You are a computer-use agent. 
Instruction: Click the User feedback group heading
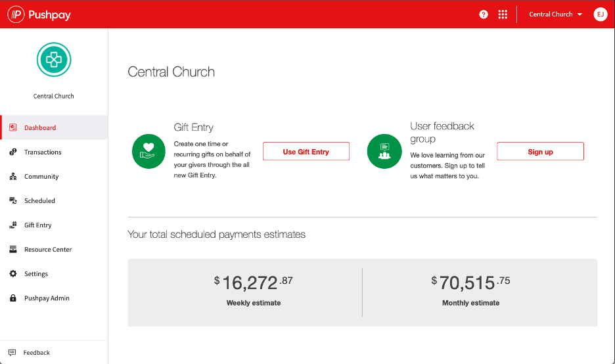pos(442,132)
